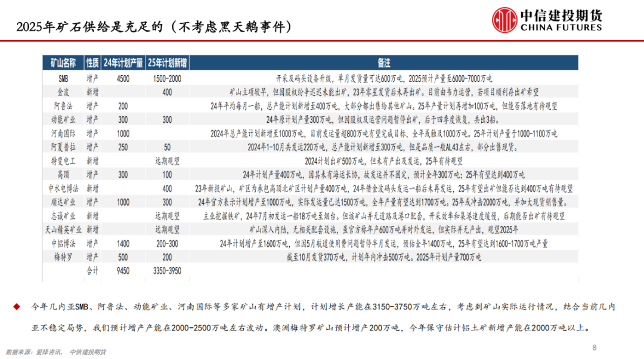
Task: Click the data source footnote 数据来源
Action: pyautogui.click(x=56, y=352)
